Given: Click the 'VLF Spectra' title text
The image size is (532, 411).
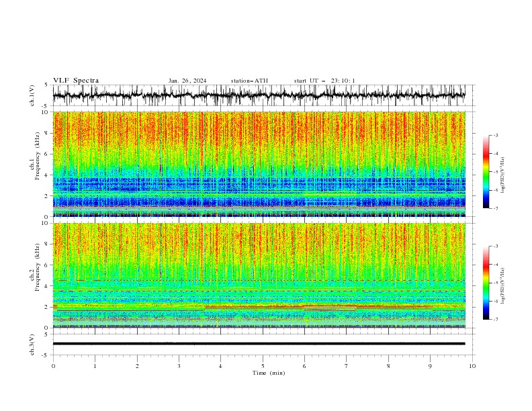Looking at the screenshot, I should 76,81.
